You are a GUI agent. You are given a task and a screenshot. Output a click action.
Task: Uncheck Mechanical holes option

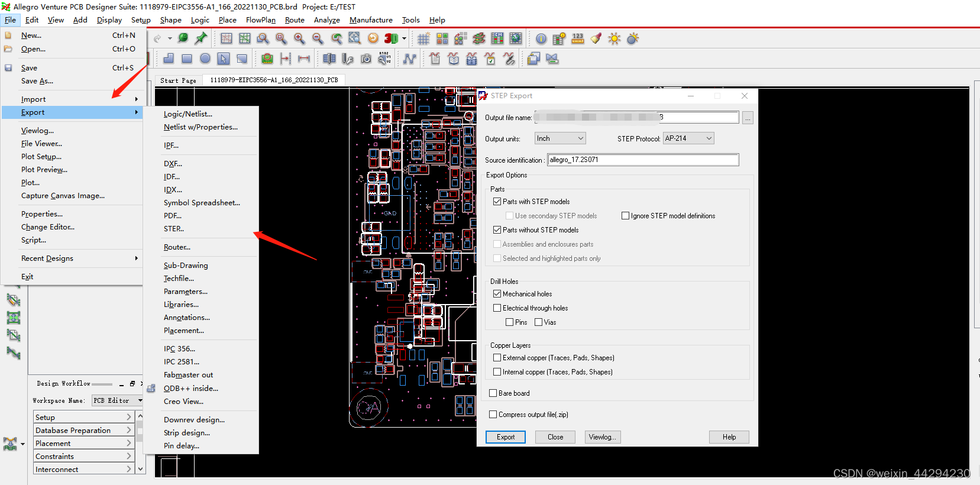coord(497,294)
